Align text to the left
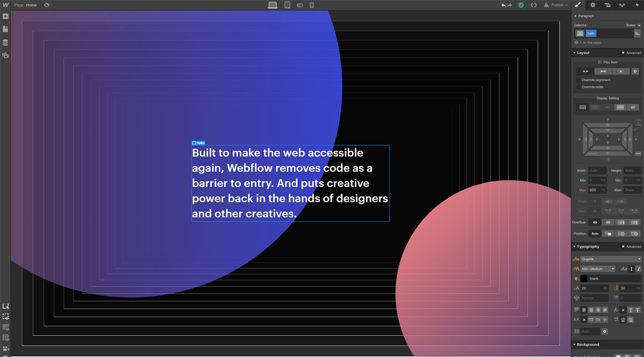 [584, 310]
